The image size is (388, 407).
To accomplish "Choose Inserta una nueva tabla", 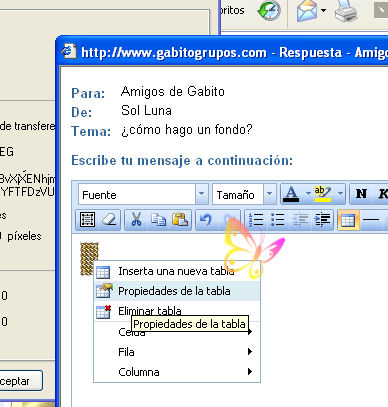I will click(177, 271).
